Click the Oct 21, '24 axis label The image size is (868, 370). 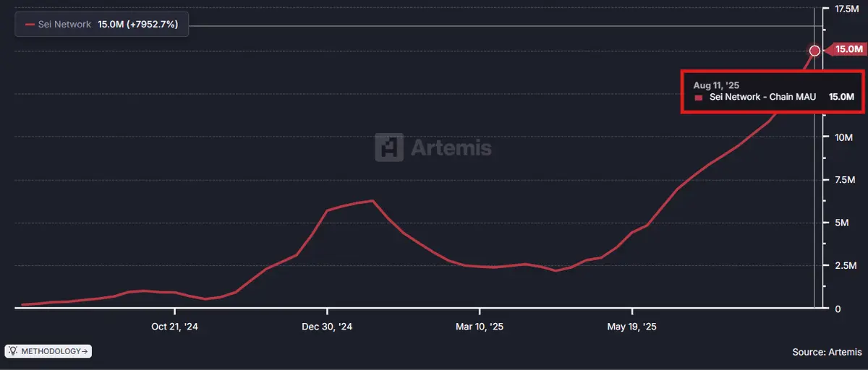point(174,327)
